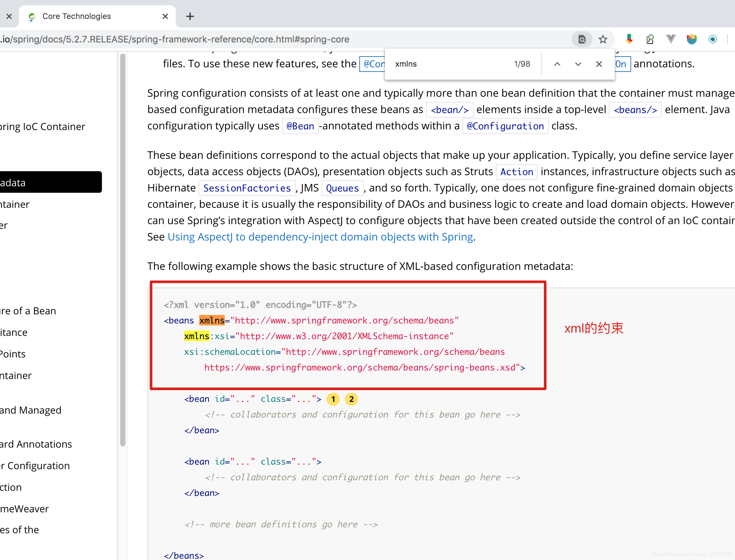735x560 pixels.
Task: Click the spring-beans.xsd URL text
Action: [x=362, y=368]
